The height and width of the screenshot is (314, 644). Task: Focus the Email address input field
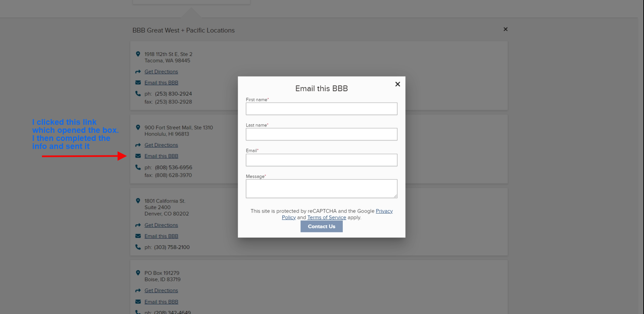(321, 160)
